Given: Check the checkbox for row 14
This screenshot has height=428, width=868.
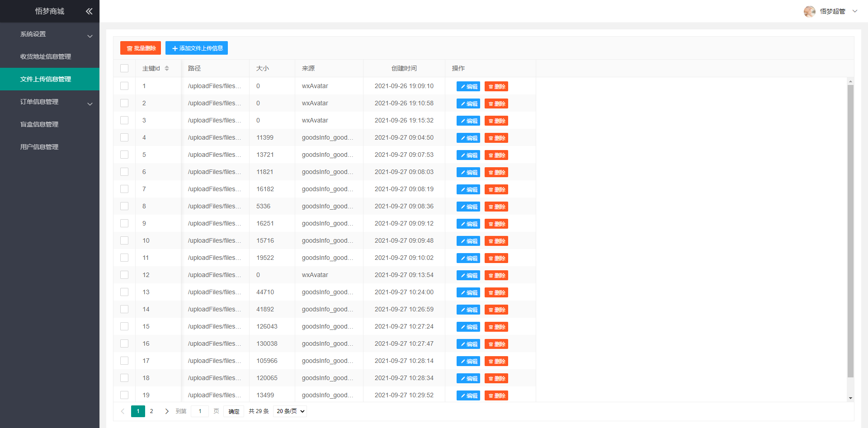Looking at the screenshot, I should [124, 309].
